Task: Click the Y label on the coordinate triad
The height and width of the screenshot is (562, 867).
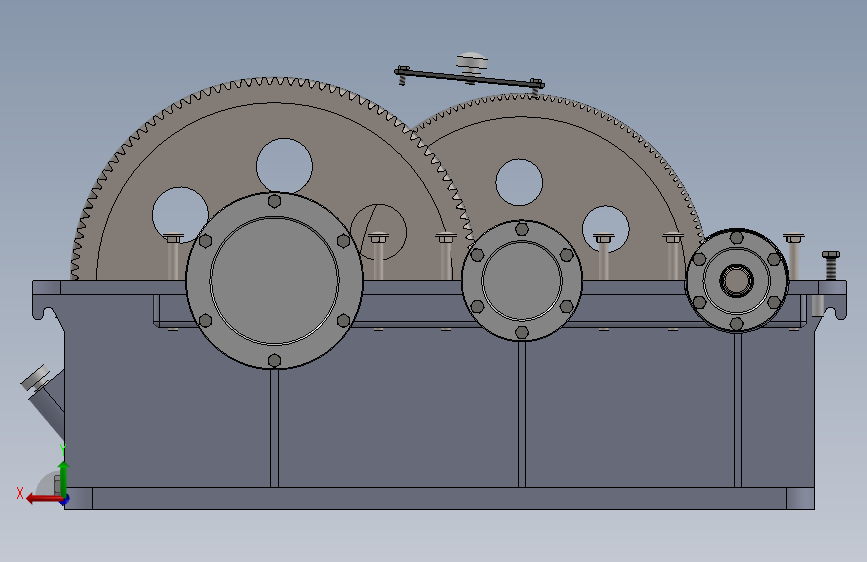Action: click(x=63, y=449)
